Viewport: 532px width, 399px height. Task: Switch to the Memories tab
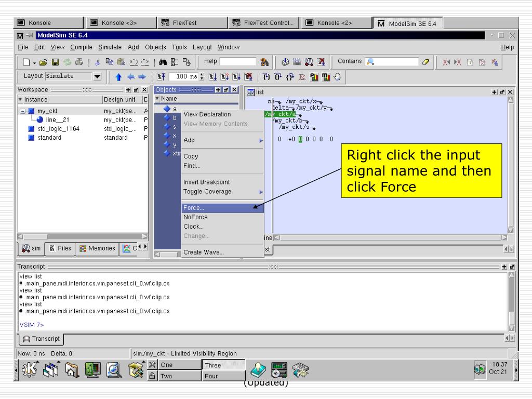[97, 248]
